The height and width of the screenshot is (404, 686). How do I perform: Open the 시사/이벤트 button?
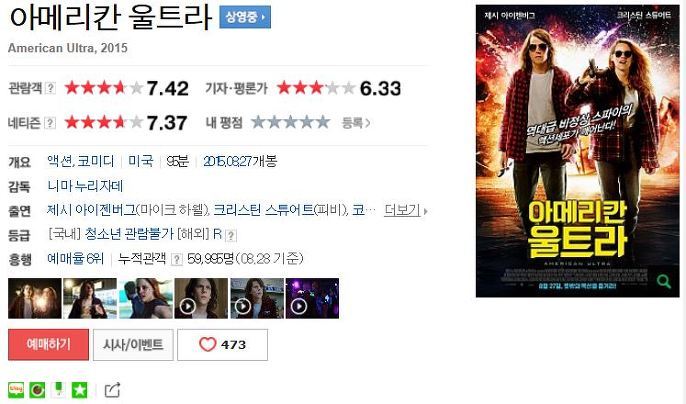click(133, 345)
